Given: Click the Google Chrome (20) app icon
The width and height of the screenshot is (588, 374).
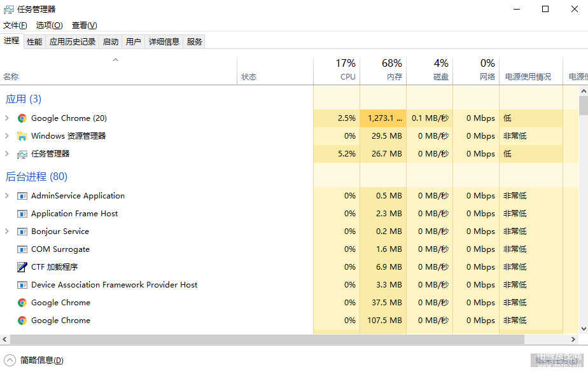Looking at the screenshot, I should coord(22,118).
